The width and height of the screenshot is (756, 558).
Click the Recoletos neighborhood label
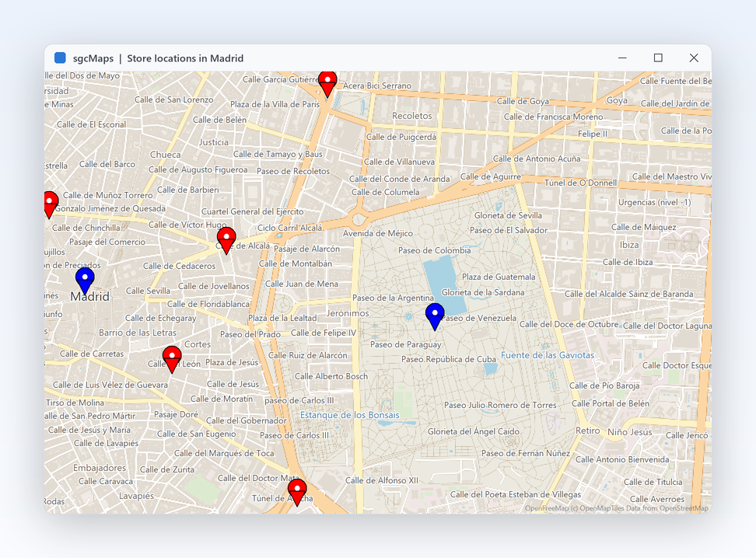(x=411, y=116)
